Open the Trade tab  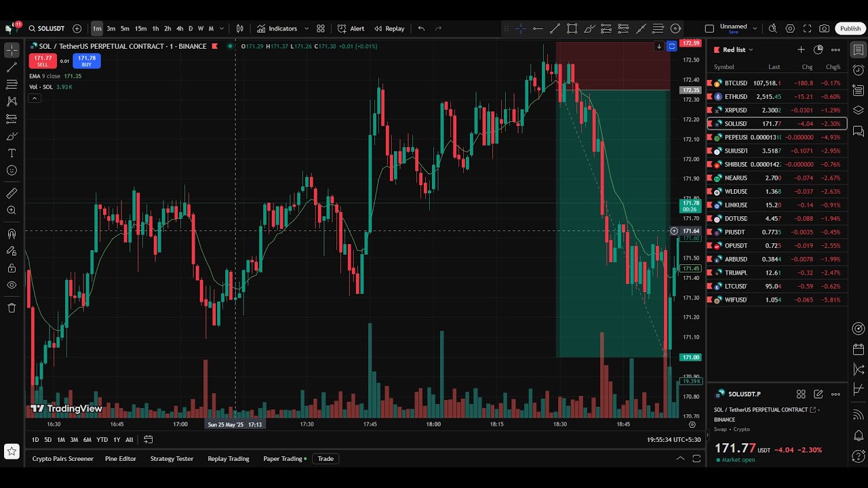(x=325, y=459)
